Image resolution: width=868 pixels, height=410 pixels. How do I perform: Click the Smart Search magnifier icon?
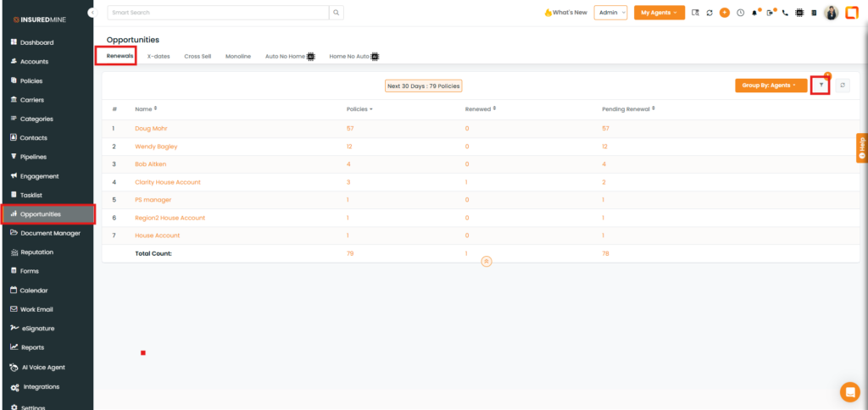[337, 13]
